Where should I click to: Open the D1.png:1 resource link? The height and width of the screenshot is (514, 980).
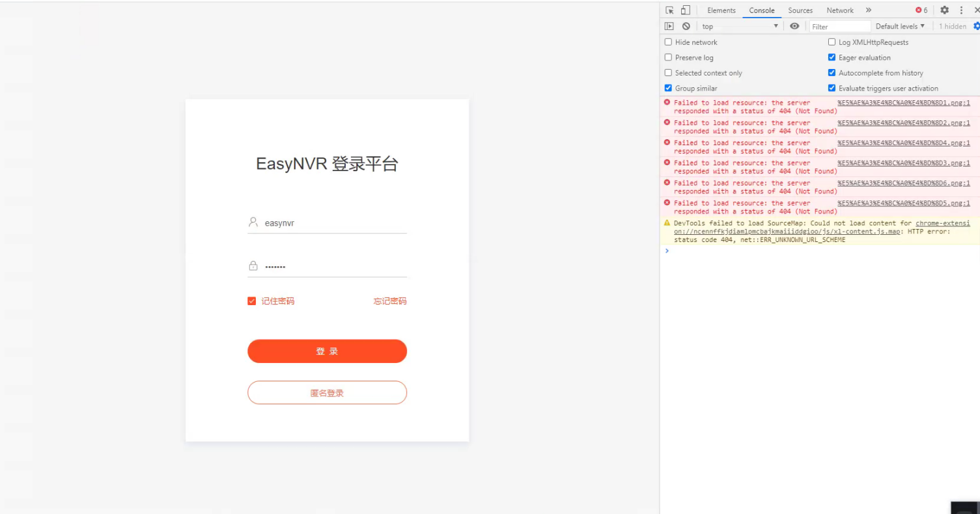904,103
